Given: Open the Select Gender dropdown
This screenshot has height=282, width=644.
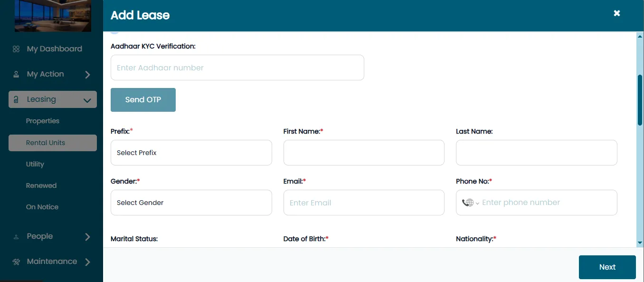Looking at the screenshot, I should click(x=191, y=203).
